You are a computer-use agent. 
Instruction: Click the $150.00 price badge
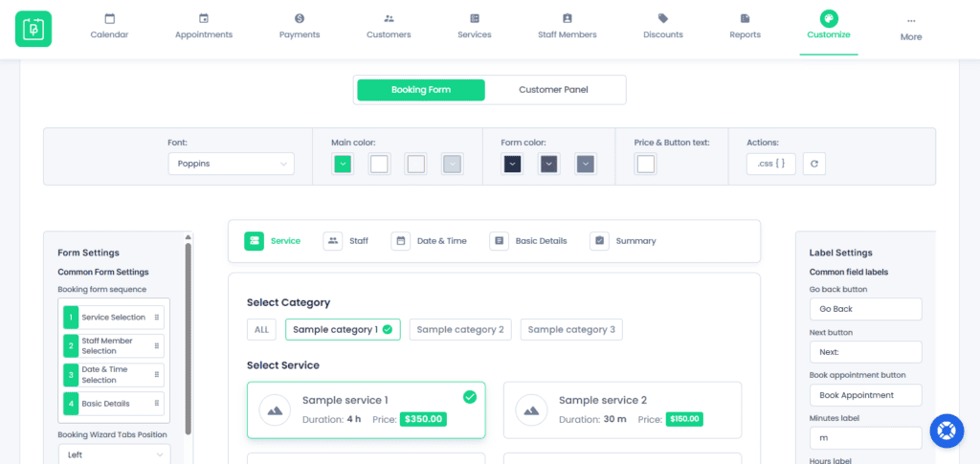[x=684, y=419]
